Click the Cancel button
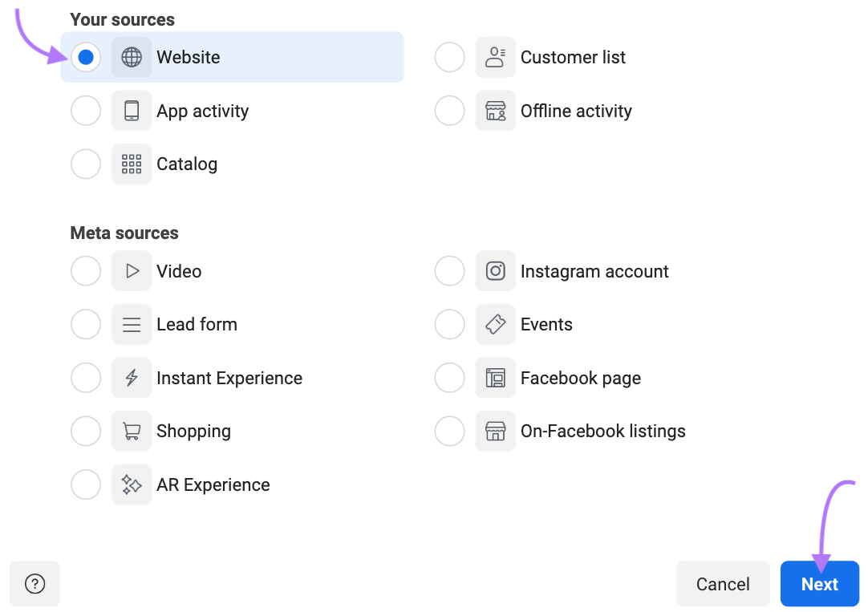The width and height of the screenshot is (868, 612). pos(722,584)
